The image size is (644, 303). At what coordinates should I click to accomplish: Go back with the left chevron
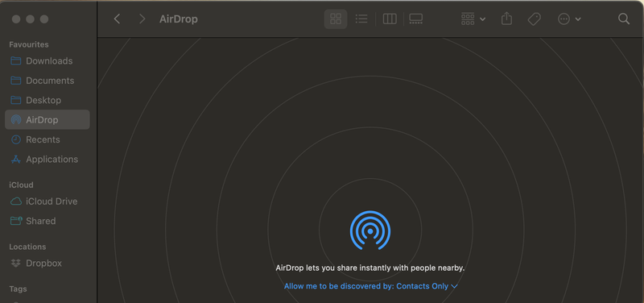point(117,19)
